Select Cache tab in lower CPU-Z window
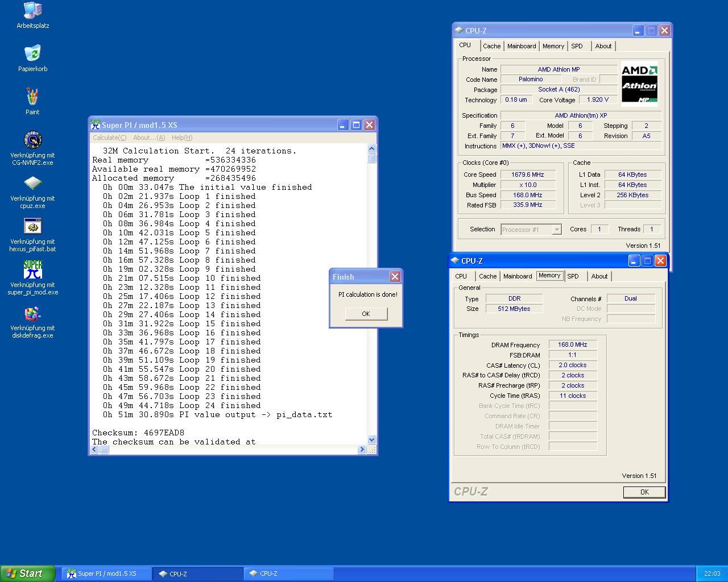728x582 pixels. (x=488, y=276)
